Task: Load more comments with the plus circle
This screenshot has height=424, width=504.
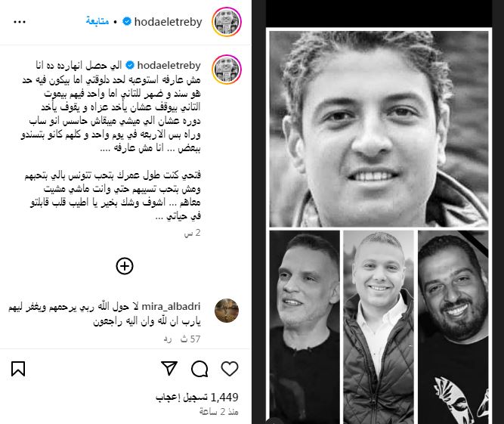Action: pos(125,266)
